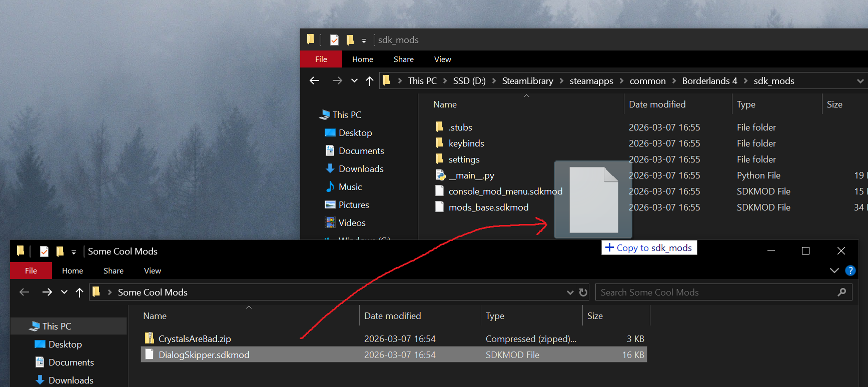Click the Properties checkmark icon in sdk_mods title bar

pos(334,40)
